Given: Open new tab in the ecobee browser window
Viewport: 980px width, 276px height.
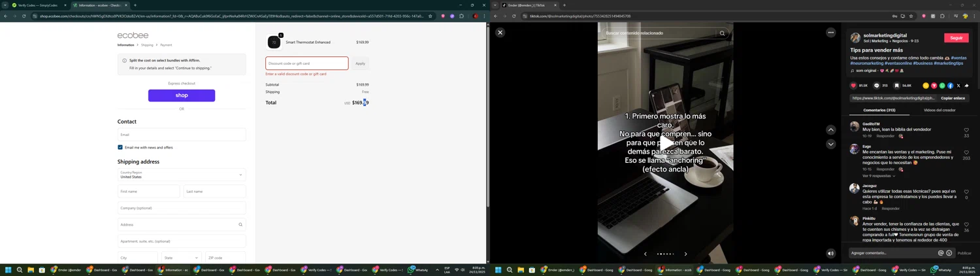Looking at the screenshot, I should point(135,5).
